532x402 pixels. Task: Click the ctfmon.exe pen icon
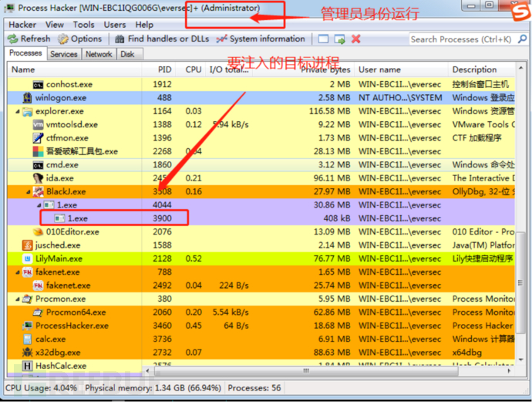point(38,138)
